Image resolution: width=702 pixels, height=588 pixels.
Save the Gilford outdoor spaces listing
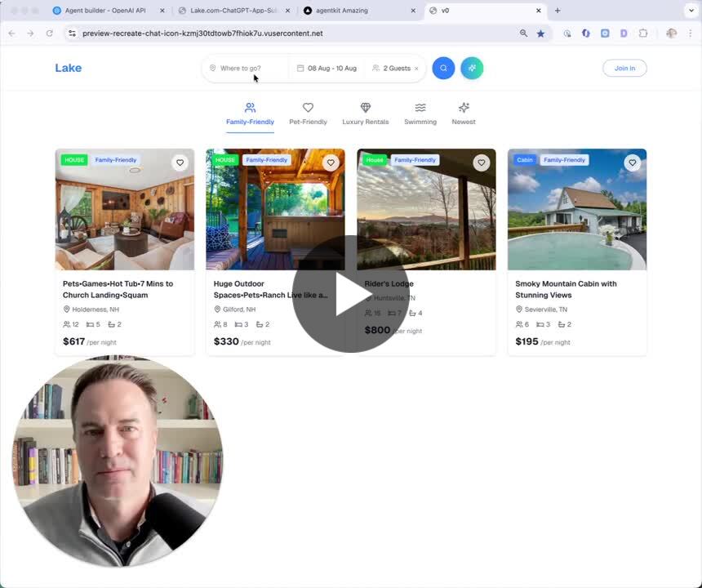331,163
